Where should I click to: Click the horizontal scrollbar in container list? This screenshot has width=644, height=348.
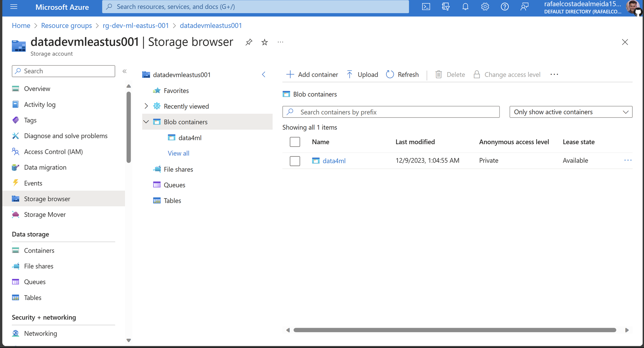tap(455, 330)
